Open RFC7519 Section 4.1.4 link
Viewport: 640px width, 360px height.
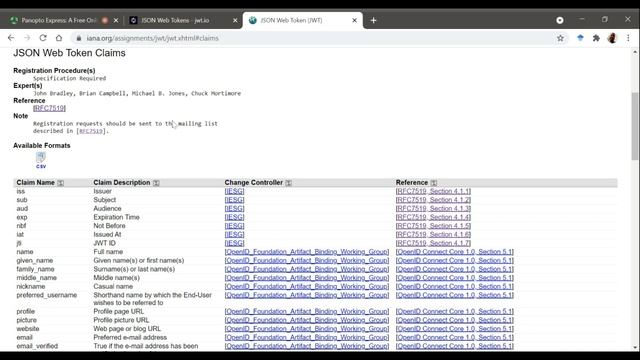tap(433, 217)
